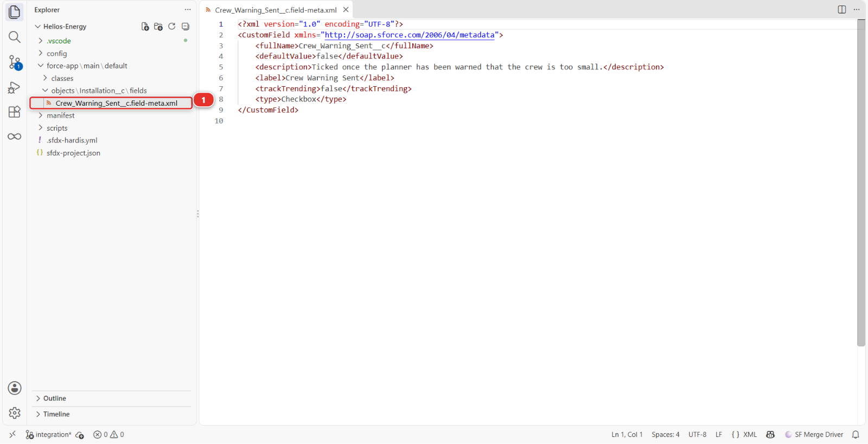Split the editor to the right

point(842,10)
